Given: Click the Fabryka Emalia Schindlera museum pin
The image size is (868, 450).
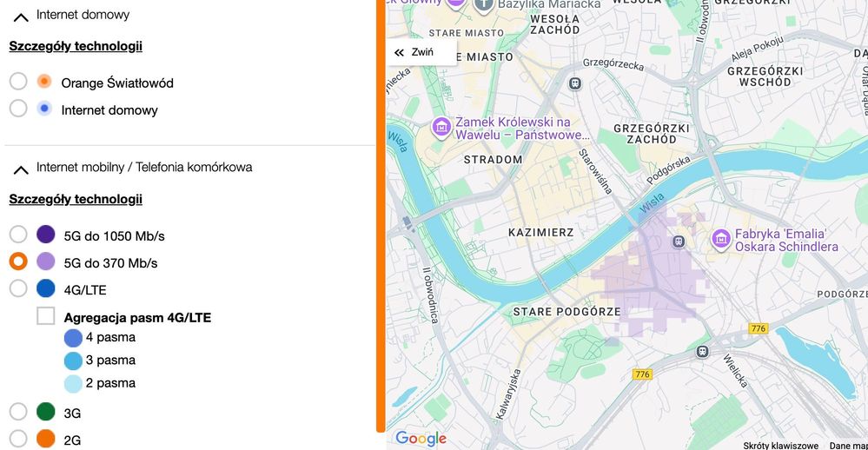Looking at the screenshot, I should [720, 239].
